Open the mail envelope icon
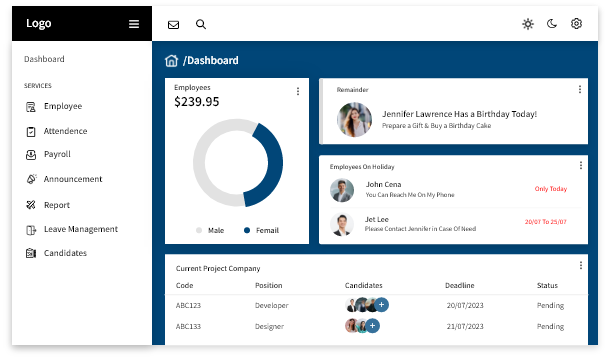Screen dimensions: 607x360 click(x=173, y=25)
